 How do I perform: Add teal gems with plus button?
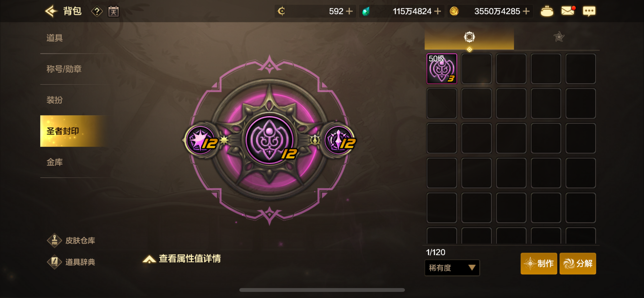tap(437, 11)
